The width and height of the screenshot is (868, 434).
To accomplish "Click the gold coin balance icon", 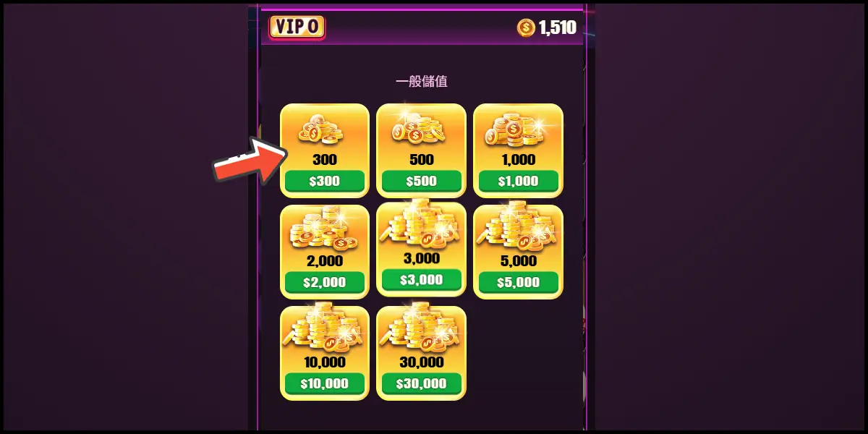I will pos(526,28).
